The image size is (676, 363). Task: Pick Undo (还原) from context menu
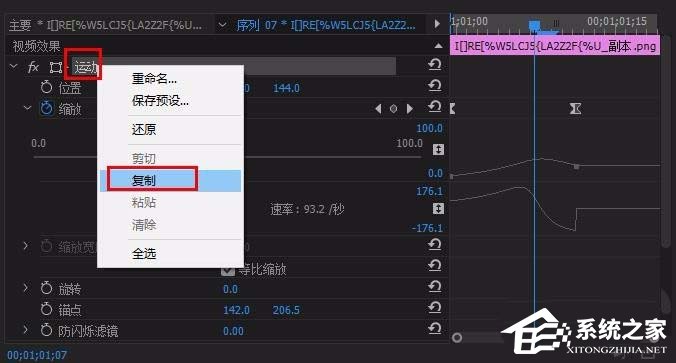coord(144,129)
